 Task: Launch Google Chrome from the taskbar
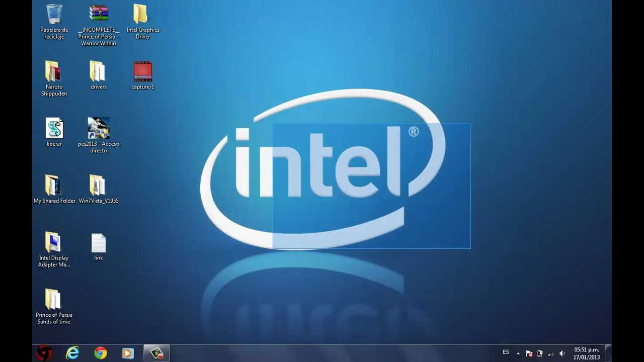click(x=101, y=353)
